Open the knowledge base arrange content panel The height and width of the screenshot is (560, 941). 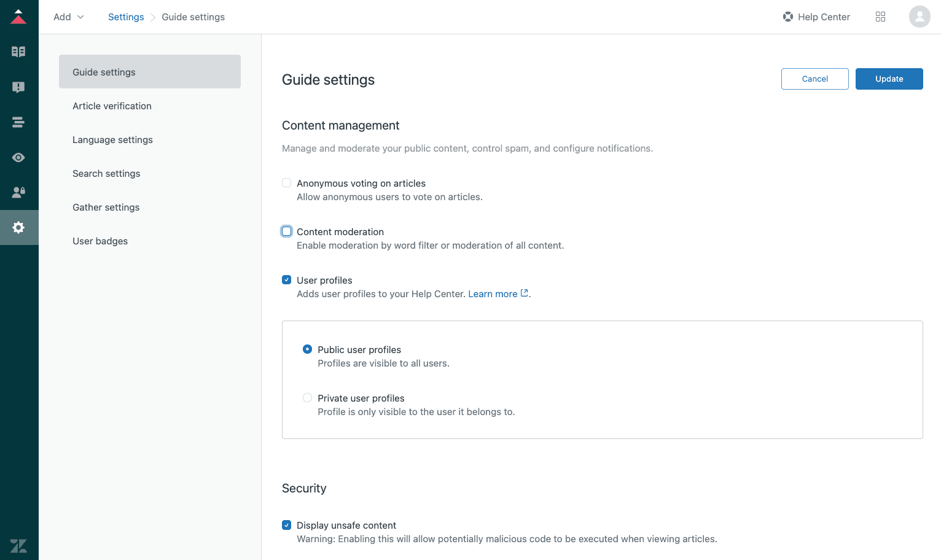pos(19,52)
